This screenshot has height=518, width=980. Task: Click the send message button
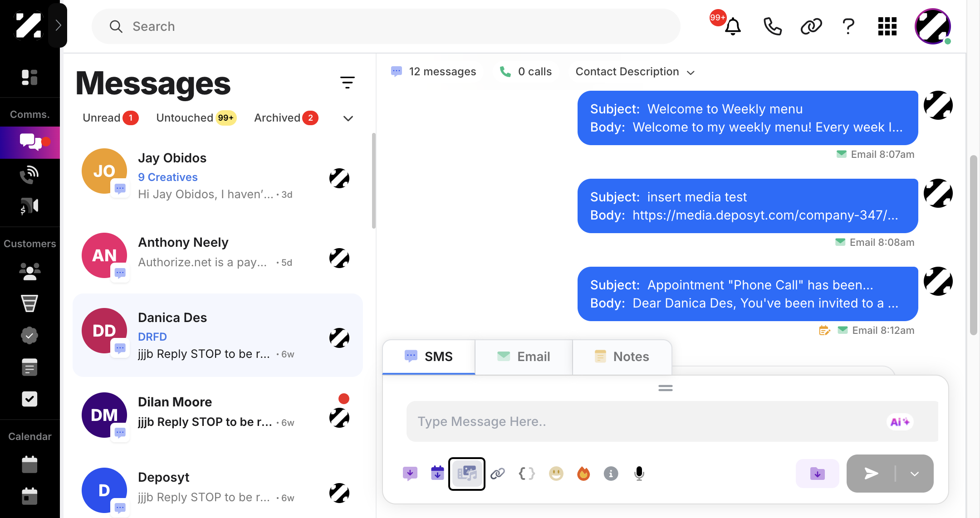click(871, 474)
